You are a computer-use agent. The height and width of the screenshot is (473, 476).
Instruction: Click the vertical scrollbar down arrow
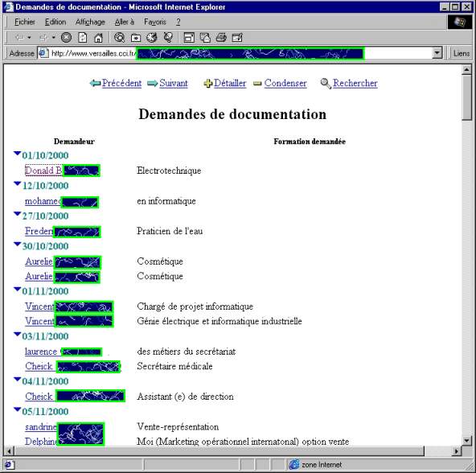[x=466, y=441]
